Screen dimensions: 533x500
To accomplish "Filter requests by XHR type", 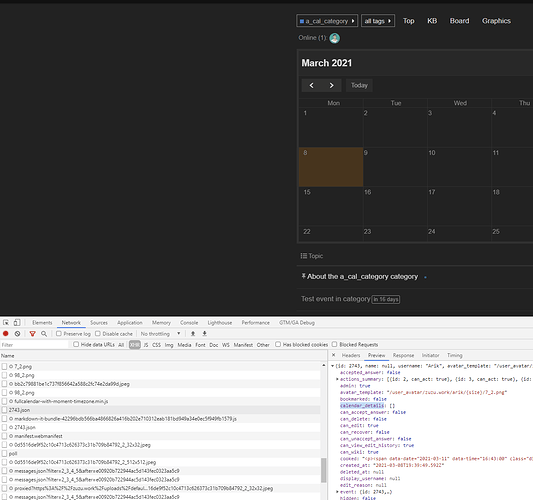I will pos(135,345).
